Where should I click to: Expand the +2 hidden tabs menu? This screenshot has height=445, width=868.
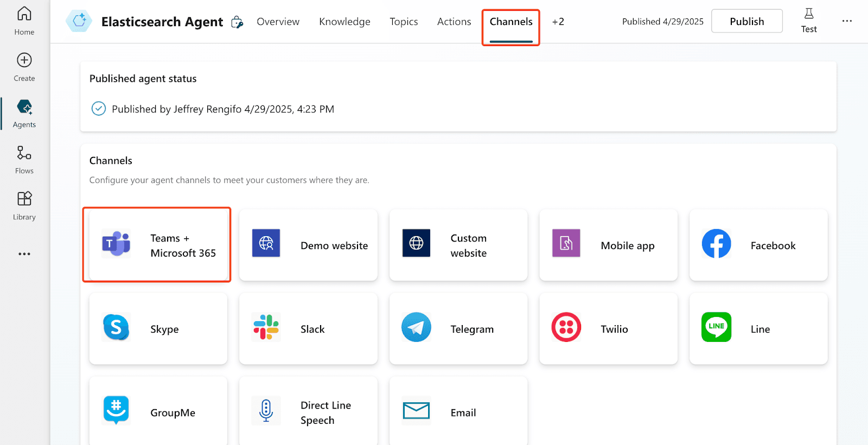coord(558,22)
